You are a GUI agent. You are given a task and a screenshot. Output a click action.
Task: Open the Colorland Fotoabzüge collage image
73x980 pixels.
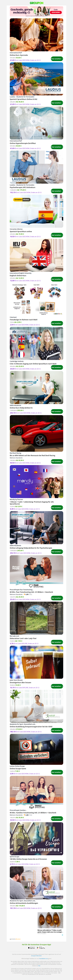(x=36, y=299)
